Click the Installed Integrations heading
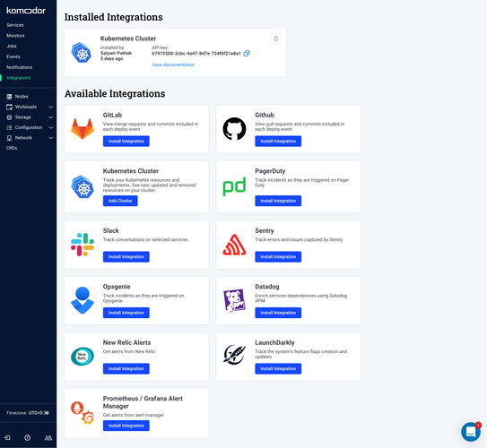The image size is (487, 448). (113, 17)
